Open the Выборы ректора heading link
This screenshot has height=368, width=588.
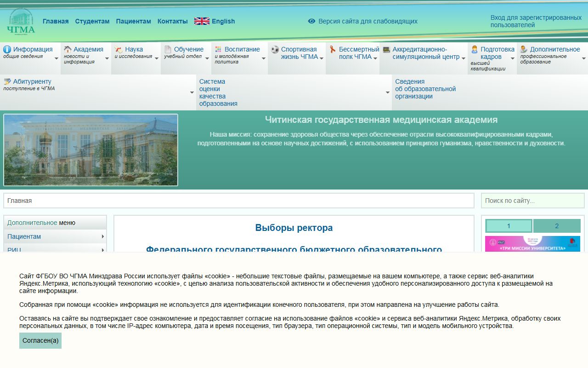[x=294, y=228]
